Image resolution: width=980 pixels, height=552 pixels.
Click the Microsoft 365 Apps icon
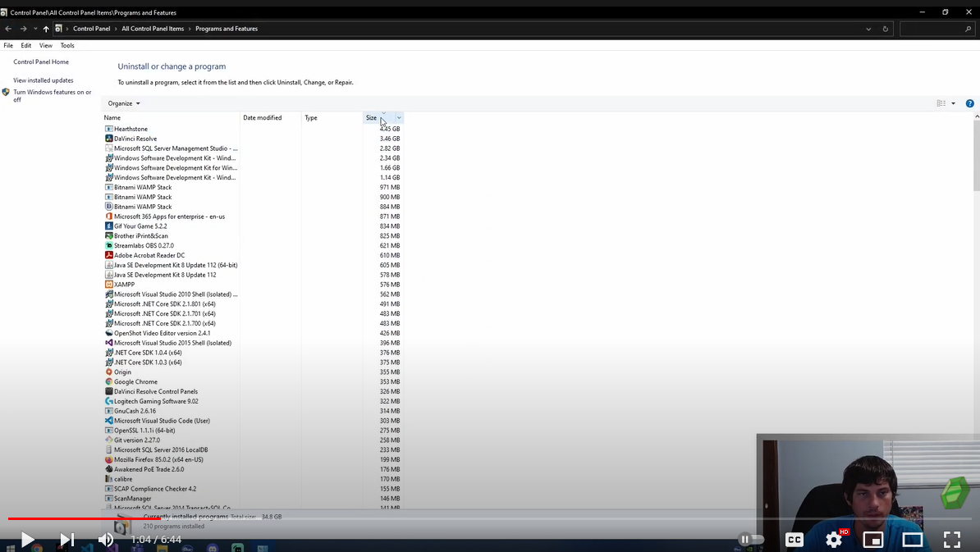pyautogui.click(x=108, y=217)
